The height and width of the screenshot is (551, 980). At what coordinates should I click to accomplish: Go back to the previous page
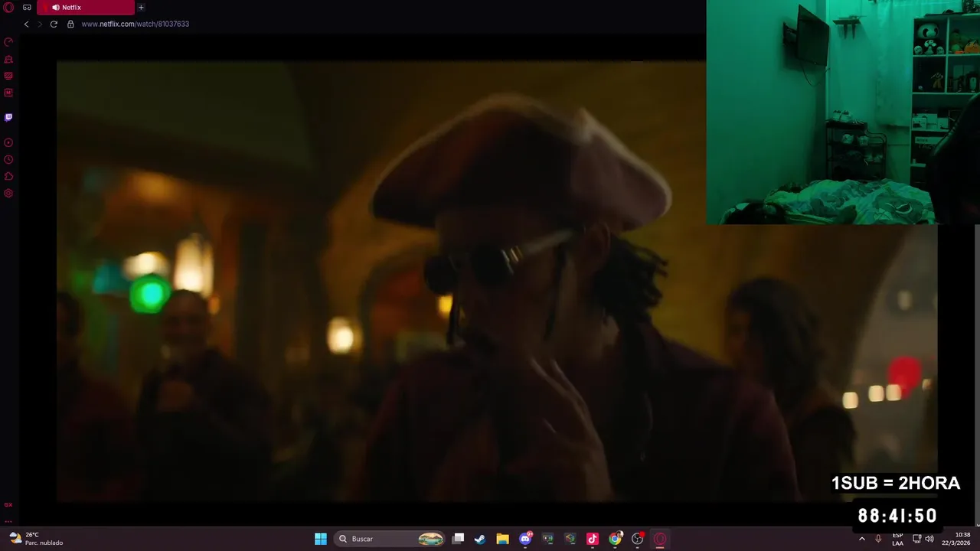(x=26, y=24)
